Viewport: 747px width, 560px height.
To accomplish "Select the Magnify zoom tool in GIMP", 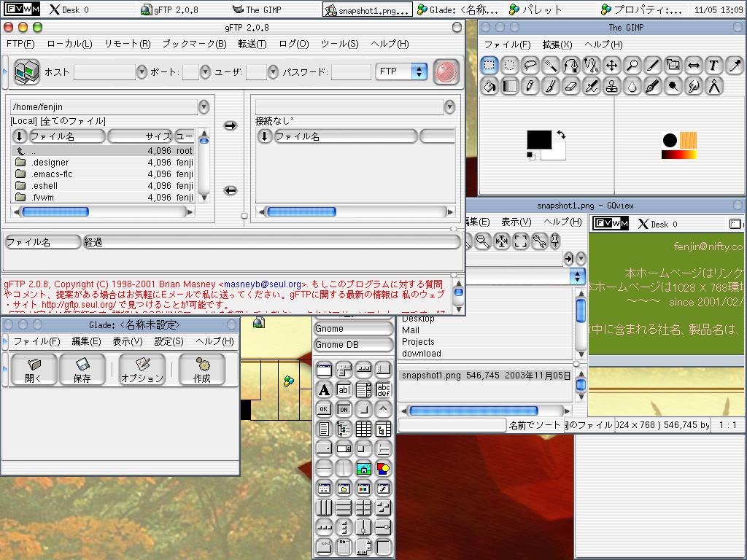I will point(632,65).
